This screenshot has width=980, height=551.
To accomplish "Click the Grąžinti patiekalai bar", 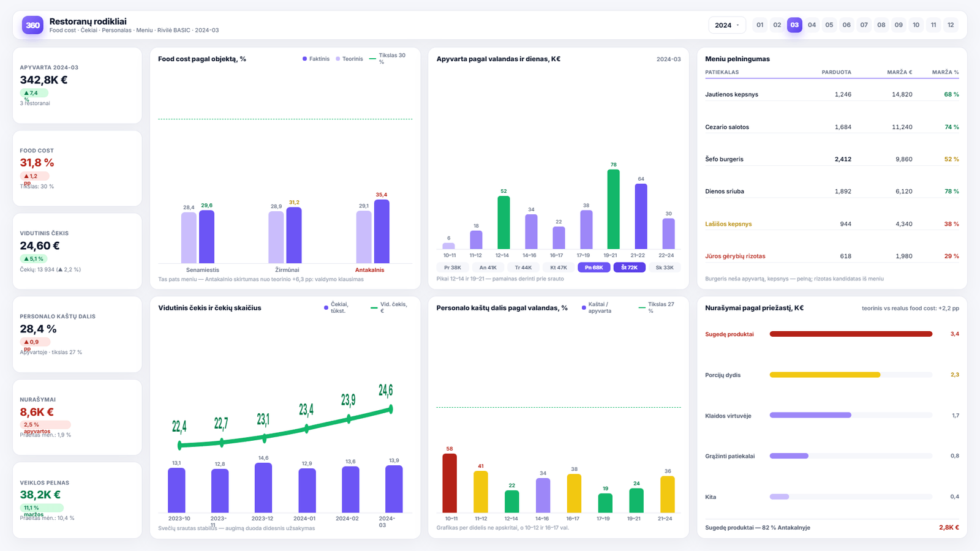I will tap(789, 456).
